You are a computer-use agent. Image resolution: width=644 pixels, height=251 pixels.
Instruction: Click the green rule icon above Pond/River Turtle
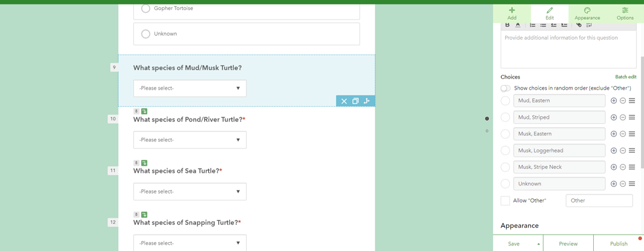coord(144,111)
